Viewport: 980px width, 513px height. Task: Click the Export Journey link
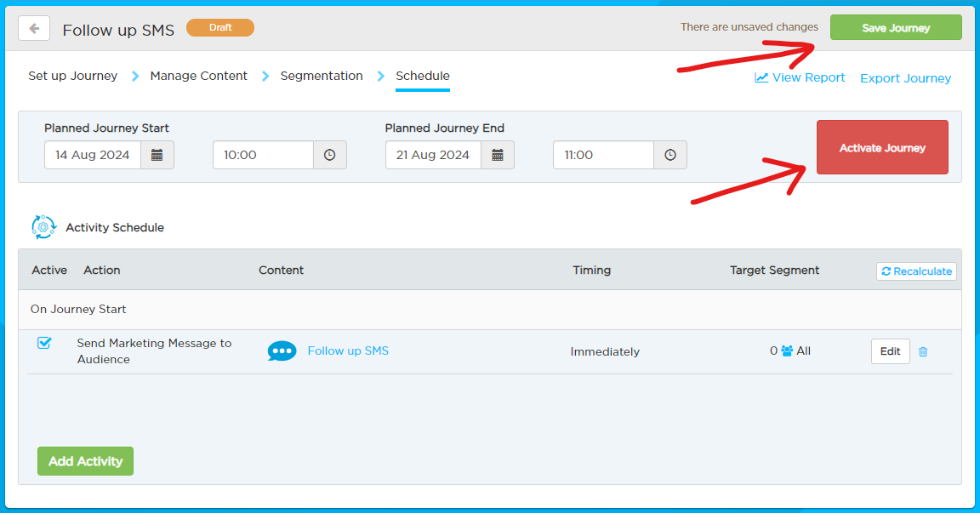tap(906, 78)
